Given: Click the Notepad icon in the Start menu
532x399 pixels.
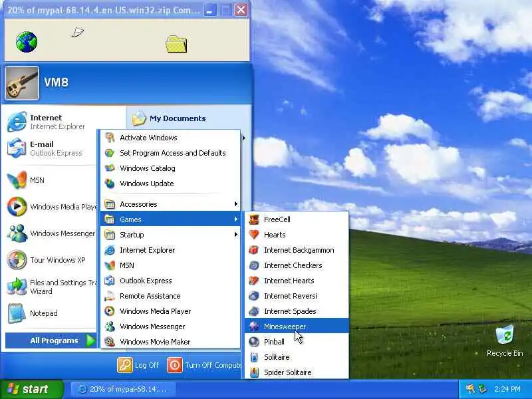Looking at the screenshot, I should (x=17, y=313).
